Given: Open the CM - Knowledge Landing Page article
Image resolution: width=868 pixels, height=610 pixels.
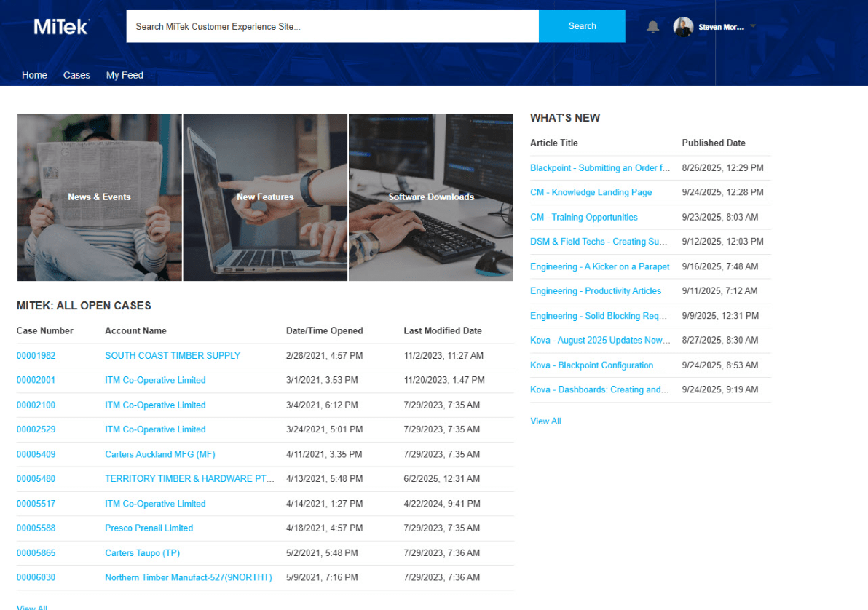Looking at the screenshot, I should click(x=591, y=192).
